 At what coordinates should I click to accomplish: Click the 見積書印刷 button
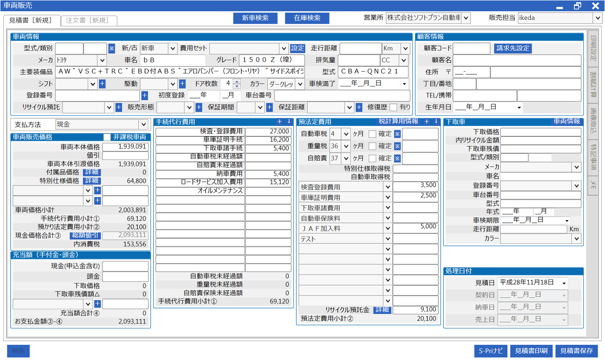click(531, 351)
